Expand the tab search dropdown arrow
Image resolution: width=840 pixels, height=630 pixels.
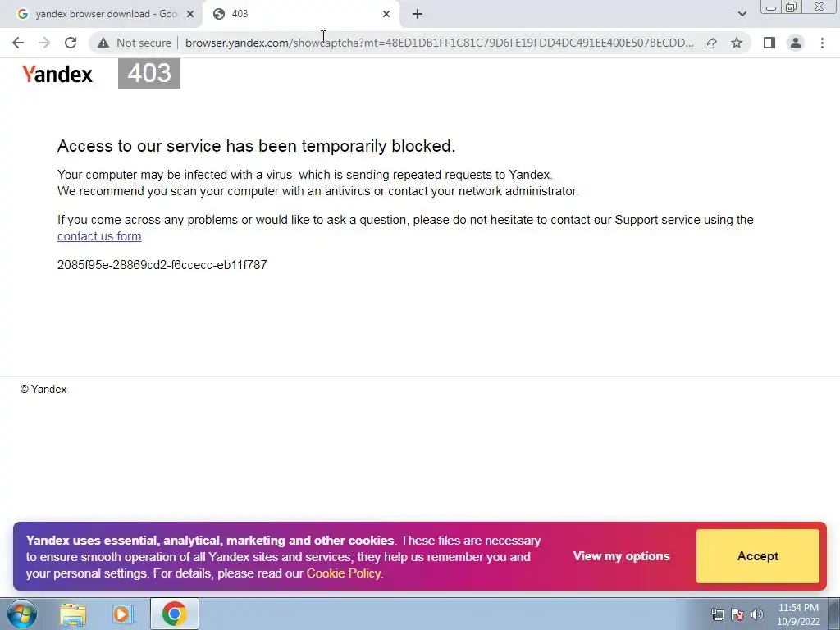(742, 14)
